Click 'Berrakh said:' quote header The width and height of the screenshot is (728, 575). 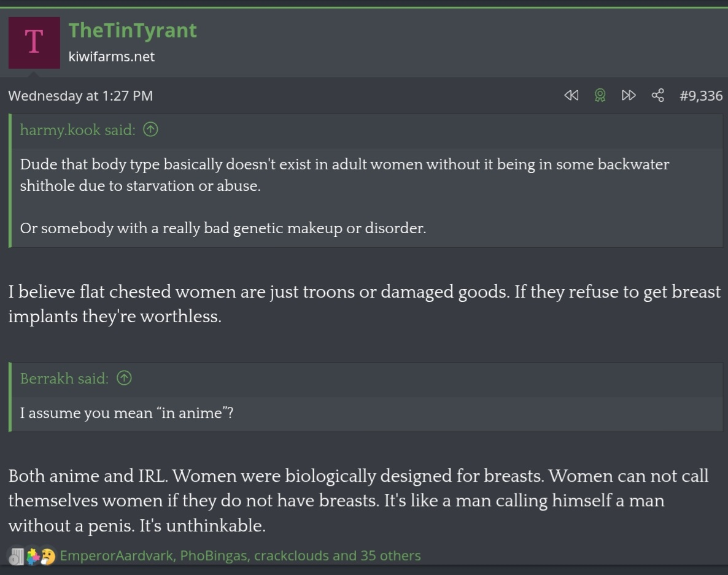pyautogui.click(x=64, y=378)
